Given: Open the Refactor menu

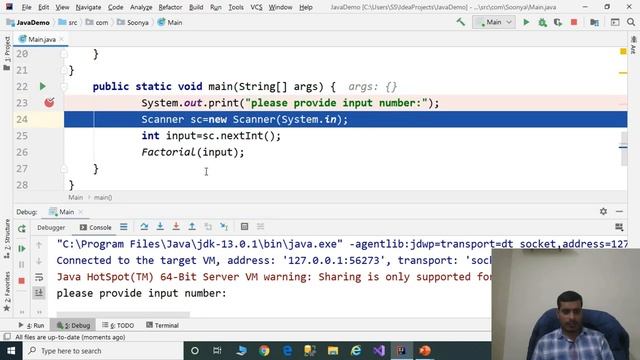Looking at the screenshot, I should point(170,7).
